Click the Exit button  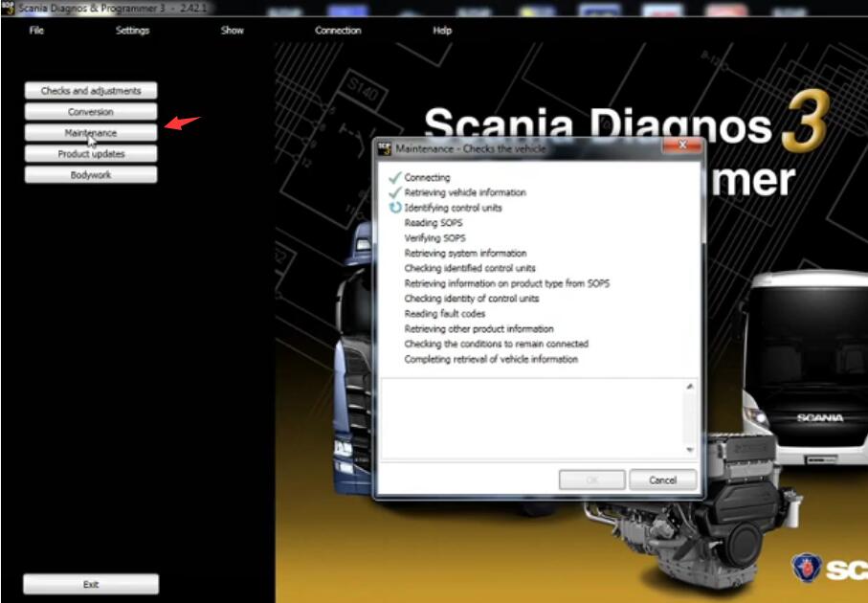point(91,584)
